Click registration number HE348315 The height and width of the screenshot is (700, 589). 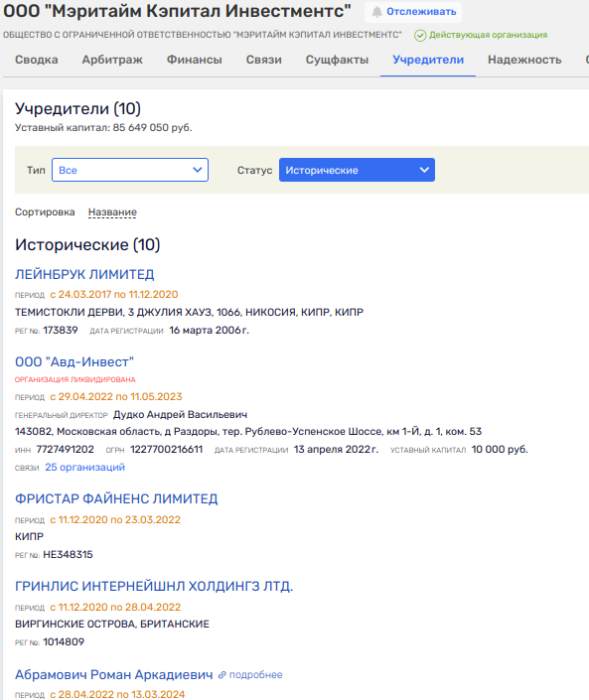click(x=68, y=555)
